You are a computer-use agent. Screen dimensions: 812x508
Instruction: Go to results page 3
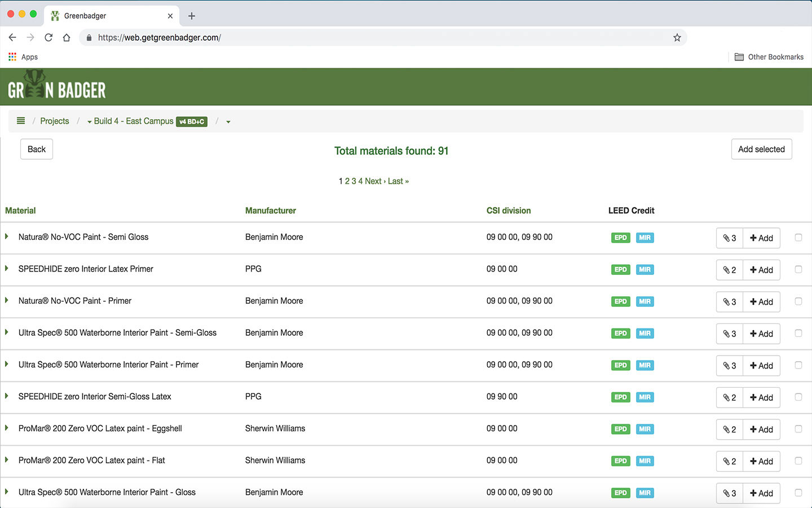point(354,181)
